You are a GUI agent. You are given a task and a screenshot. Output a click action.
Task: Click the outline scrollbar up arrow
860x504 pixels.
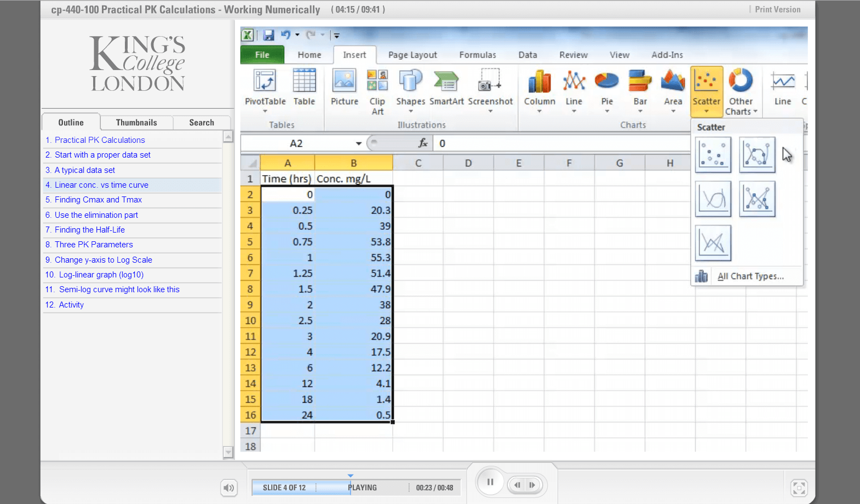coord(228,137)
